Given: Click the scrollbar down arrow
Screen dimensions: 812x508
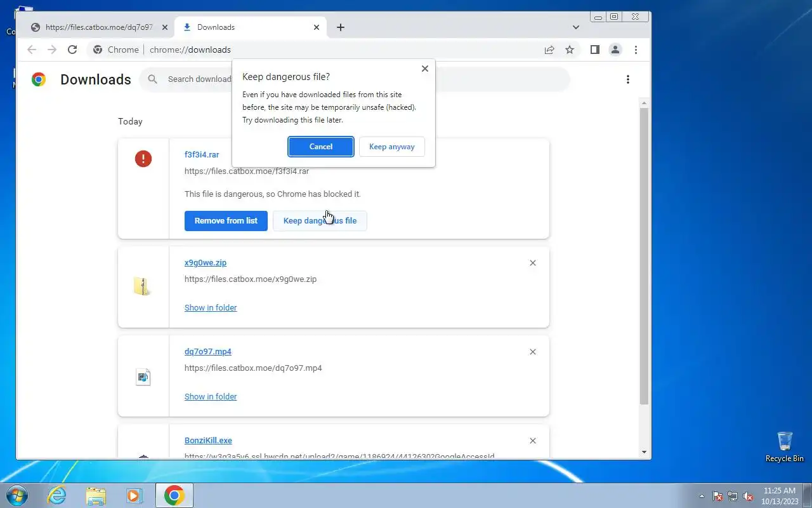Looking at the screenshot, I should (x=645, y=452).
